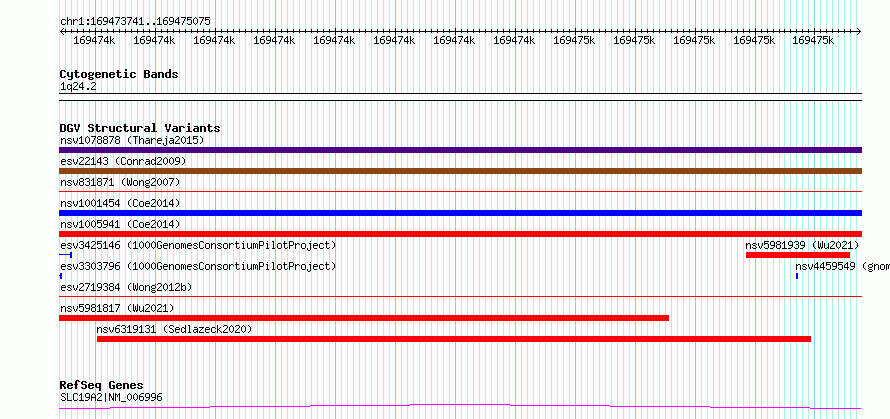
Task: Click the nsv1078878 (Thareja2015) label
Action: pos(132,140)
